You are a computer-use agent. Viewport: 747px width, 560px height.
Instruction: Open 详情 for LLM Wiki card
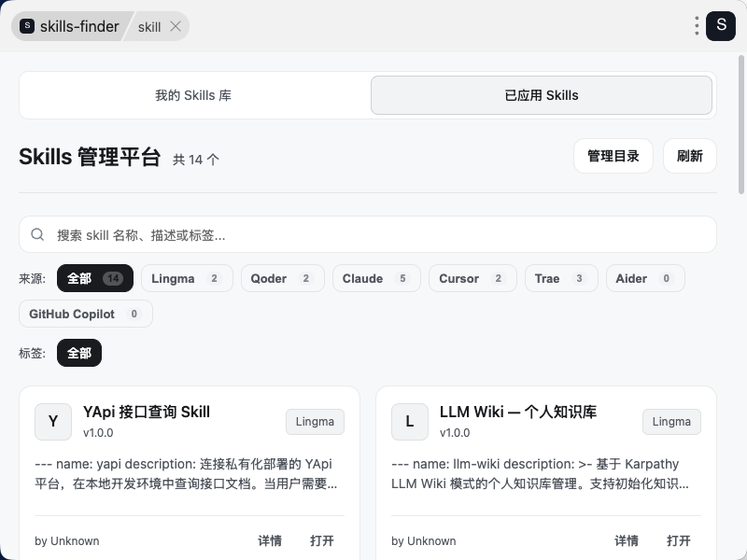(626, 540)
